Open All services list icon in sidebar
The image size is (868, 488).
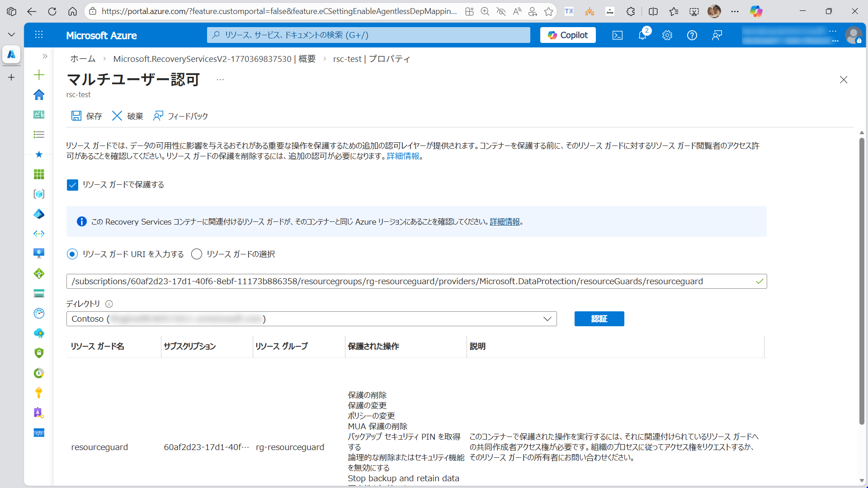point(39,135)
